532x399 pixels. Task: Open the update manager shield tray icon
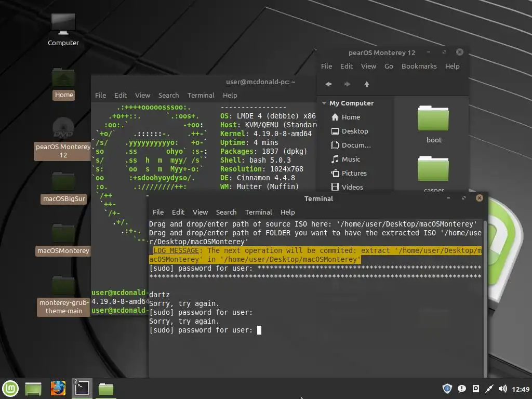click(447, 389)
